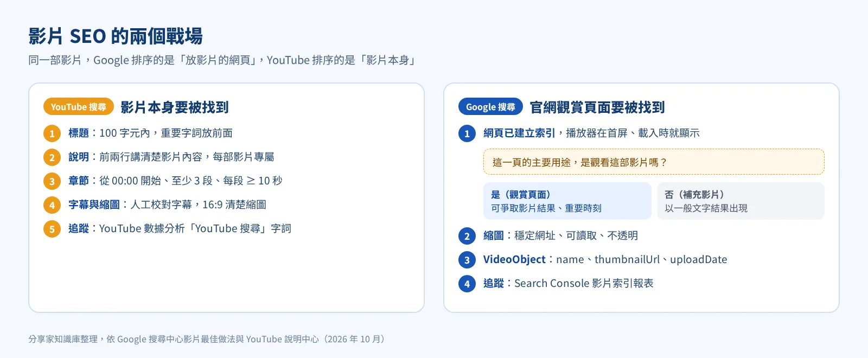Click the blue number 4 circle beside Search Console
The height and width of the screenshot is (358, 868).
(x=467, y=284)
